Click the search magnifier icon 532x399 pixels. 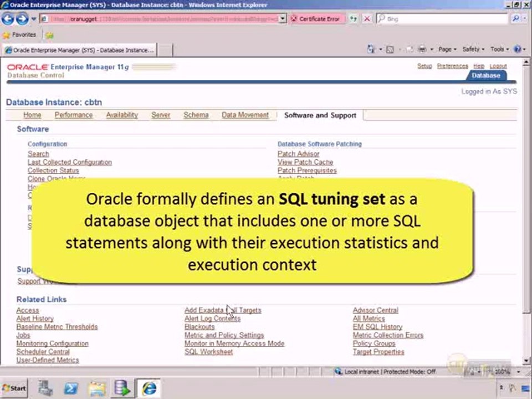click(x=515, y=19)
